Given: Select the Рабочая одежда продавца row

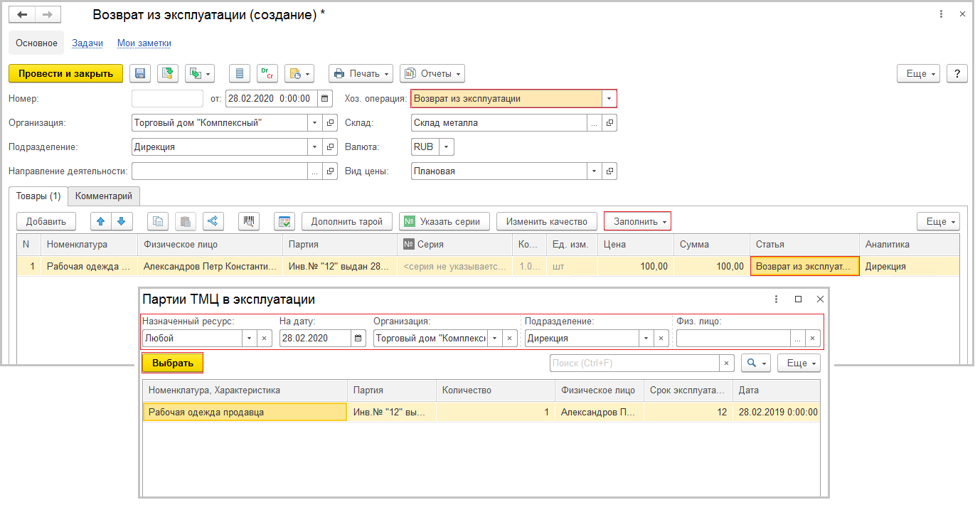Looking at the screenshot, I should coord(245,412).
